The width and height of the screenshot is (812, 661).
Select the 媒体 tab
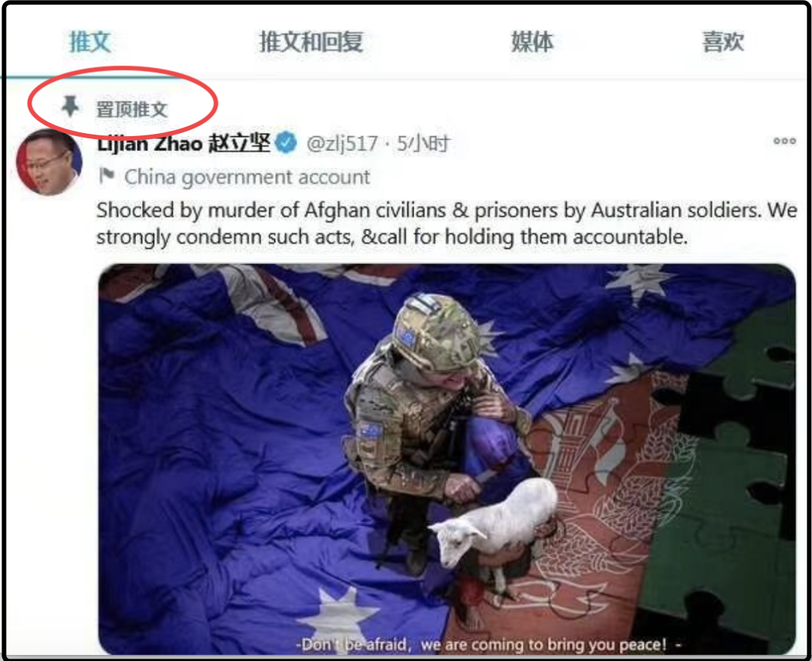click(532, 41)
